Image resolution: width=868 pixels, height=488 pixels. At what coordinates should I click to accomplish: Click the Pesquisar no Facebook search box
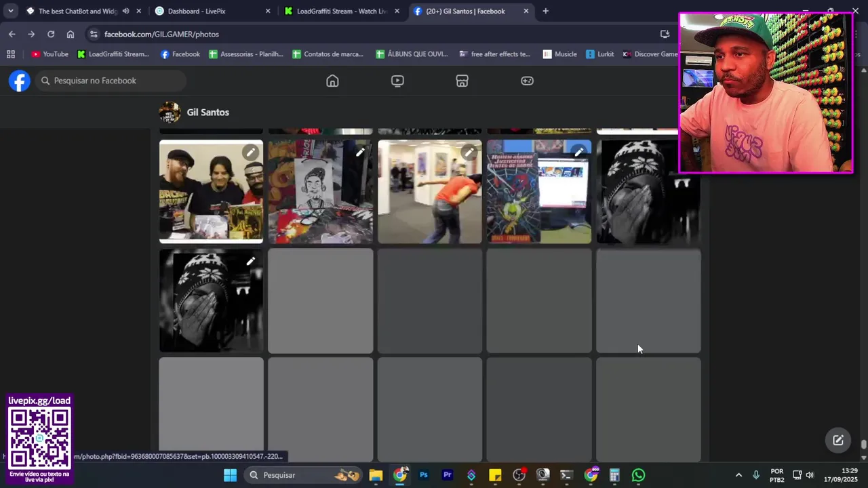[111, 81]
